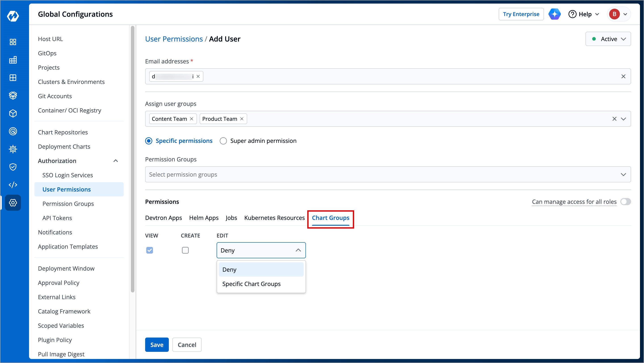The width and height of the screenshot is (644, 363).
Task: Open Permission Groups in sidebar
Action: click(68, 204)
